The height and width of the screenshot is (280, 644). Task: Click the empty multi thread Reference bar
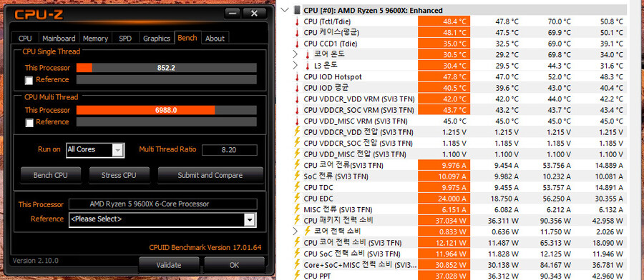click(166, 121)
